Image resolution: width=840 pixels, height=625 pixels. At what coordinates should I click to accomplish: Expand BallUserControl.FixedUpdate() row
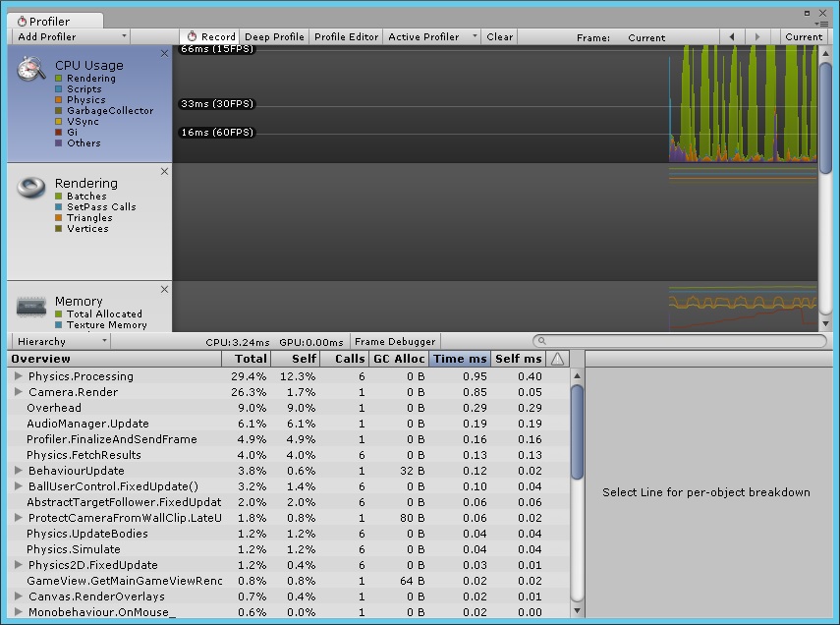pyautogui.click(x=19, y=486)
